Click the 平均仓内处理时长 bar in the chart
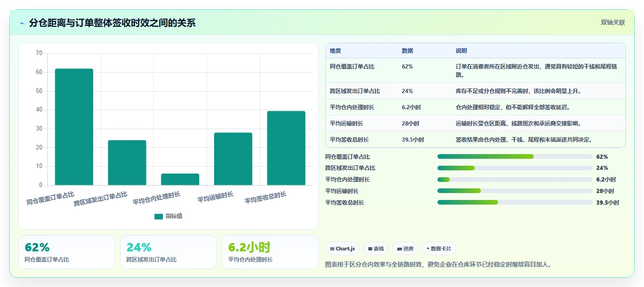Viewport: 644px width, 287px height. (180, 180)
